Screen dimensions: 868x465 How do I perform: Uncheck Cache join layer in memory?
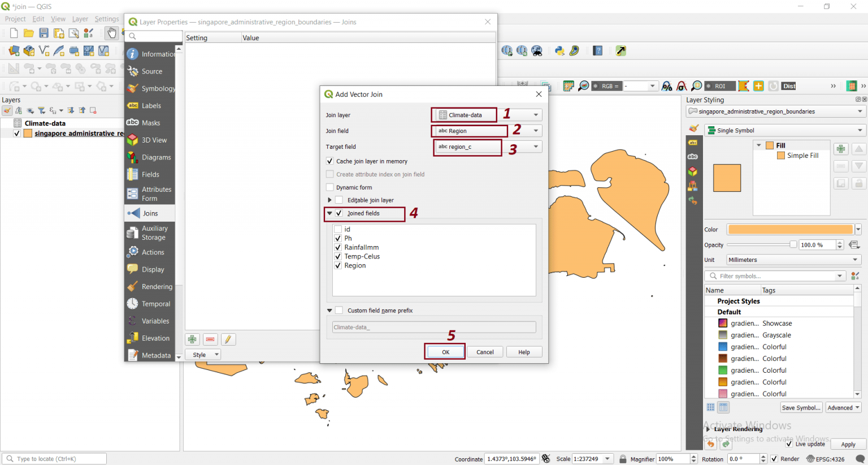[x=329, y=161]
